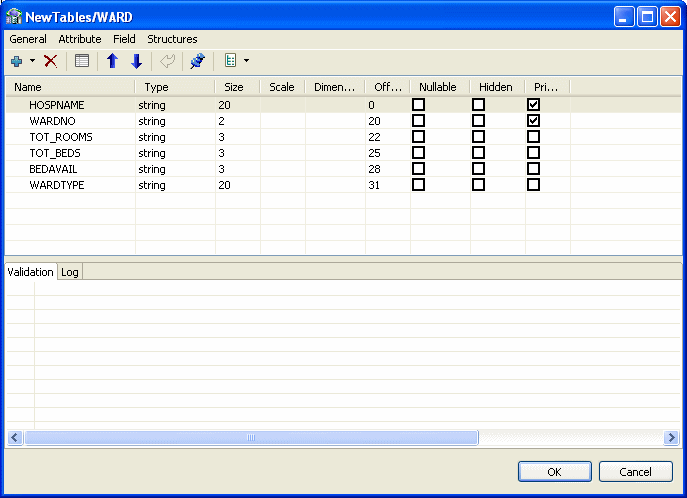The image size is (687, 498).
Task: Select the TOT_BEDS field name
Action: point(55,153)
